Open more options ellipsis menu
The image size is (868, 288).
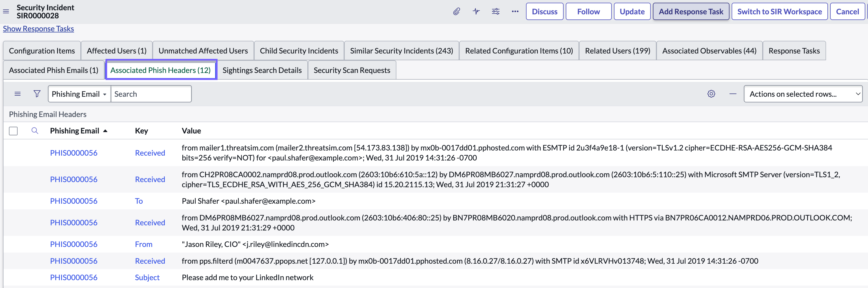click(515, 12)
